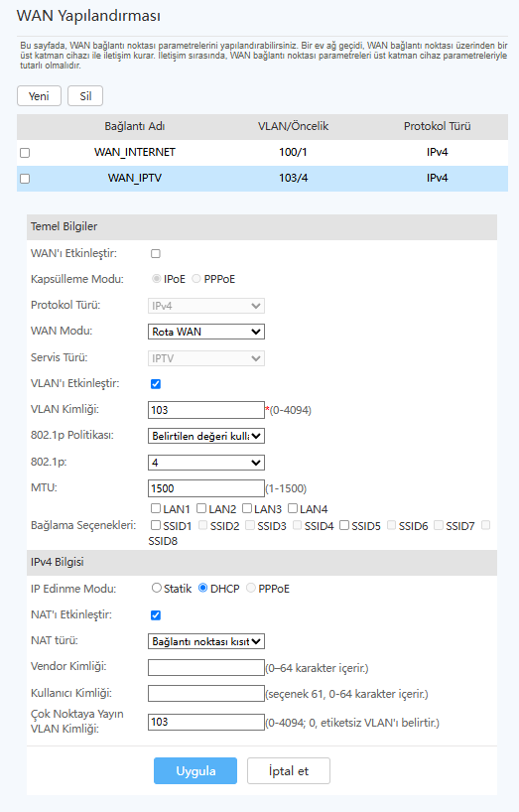This screenshot has width=519, height=812.
Task: Open the WAN Modu dropdown
Action: point(206,332)
